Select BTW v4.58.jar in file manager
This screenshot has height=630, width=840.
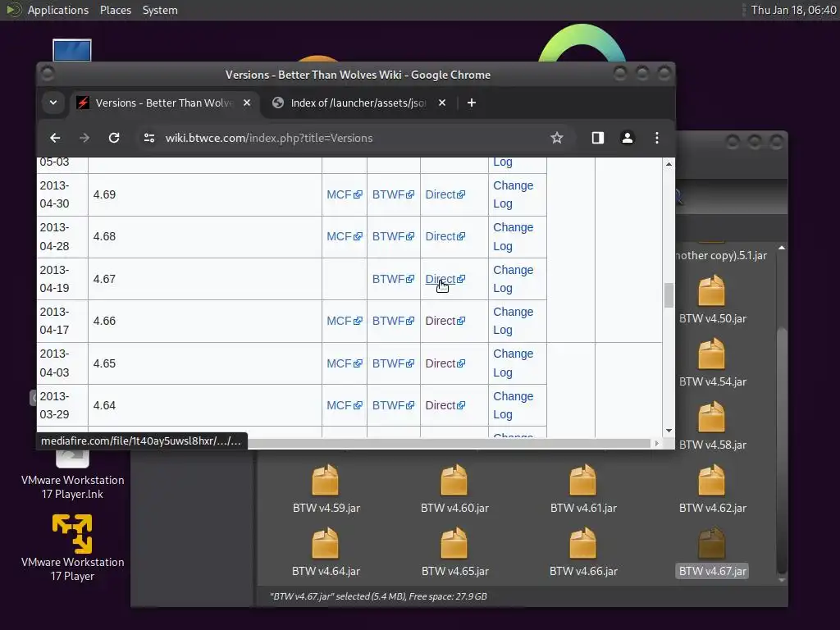tap(712, 427)
